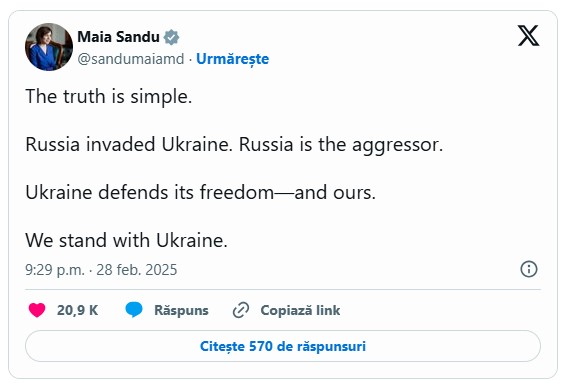
Task: Open Citește 570 de răspunsuri
Action: tap(283, 346)
